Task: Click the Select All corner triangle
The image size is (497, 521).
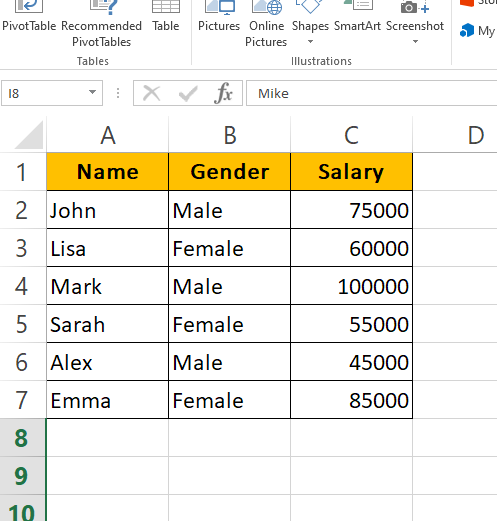Action: (29, 135)
